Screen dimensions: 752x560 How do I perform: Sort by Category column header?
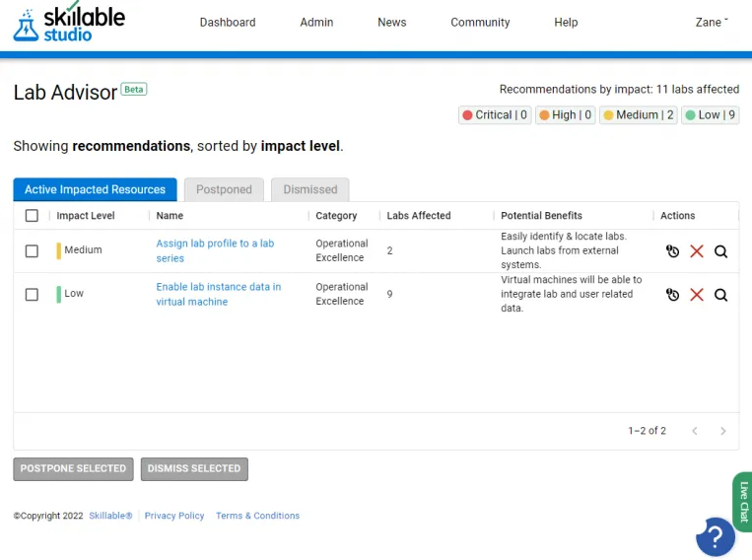click(x=336, y=216)
